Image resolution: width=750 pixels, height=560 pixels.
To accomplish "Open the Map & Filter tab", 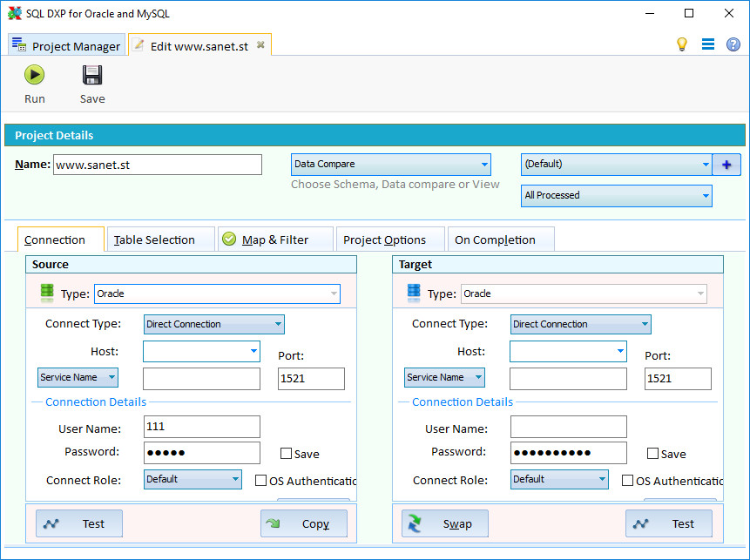I will (275, 239).
